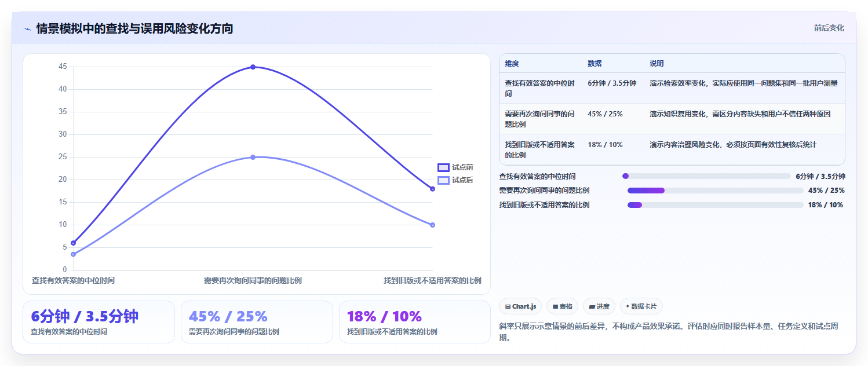Screen dimensions: 868x366
Task: Open the 6分钟 / 3.5分钟 data card
Action: tap(99, 322)
